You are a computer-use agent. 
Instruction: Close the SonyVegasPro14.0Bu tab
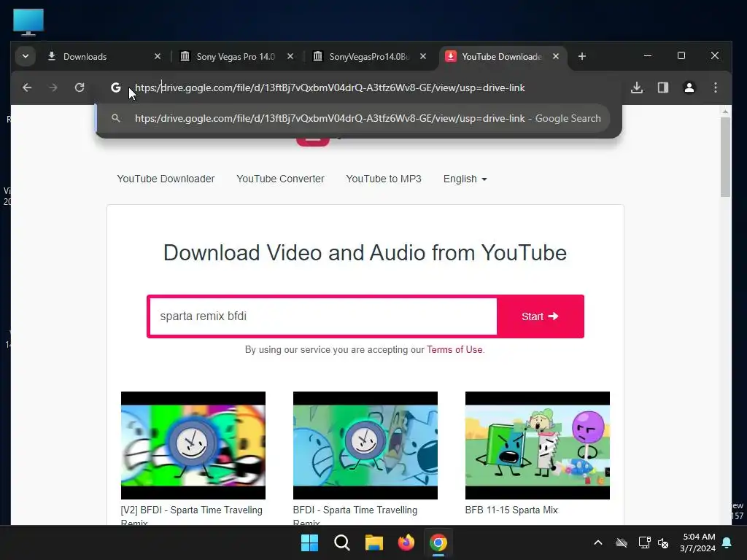pyautogui.click(x=423, y=57)
